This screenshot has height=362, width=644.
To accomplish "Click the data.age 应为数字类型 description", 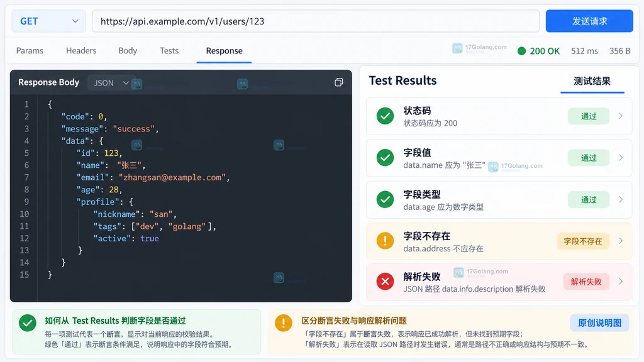I will (x=443, y=207).
